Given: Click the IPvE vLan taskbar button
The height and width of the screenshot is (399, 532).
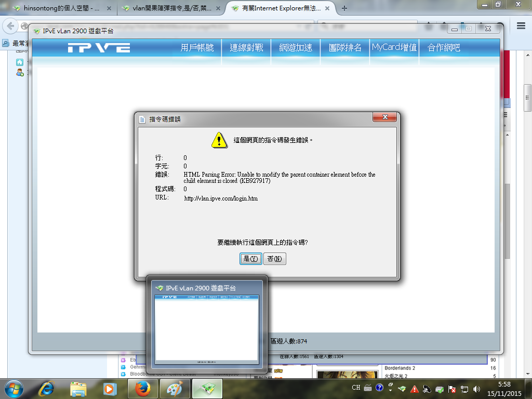Looking at the screenshot, I should 207,389.
